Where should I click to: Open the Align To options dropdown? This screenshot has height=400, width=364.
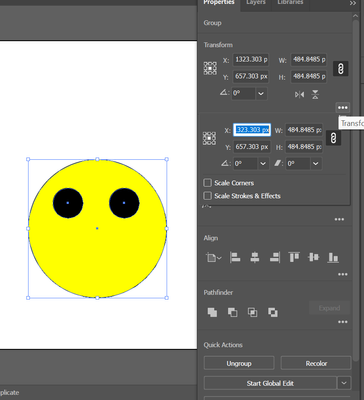(213, 257)
